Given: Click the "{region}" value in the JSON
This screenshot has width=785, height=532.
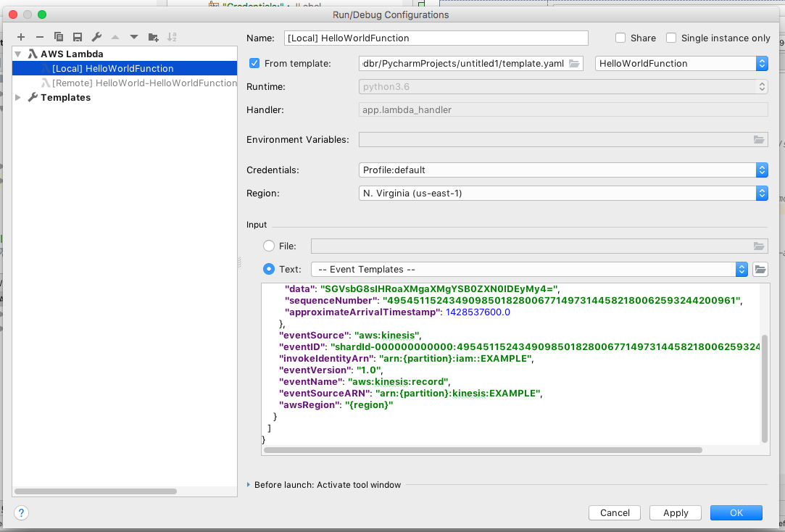Looking at the screenshot, I should click(369, 405).
